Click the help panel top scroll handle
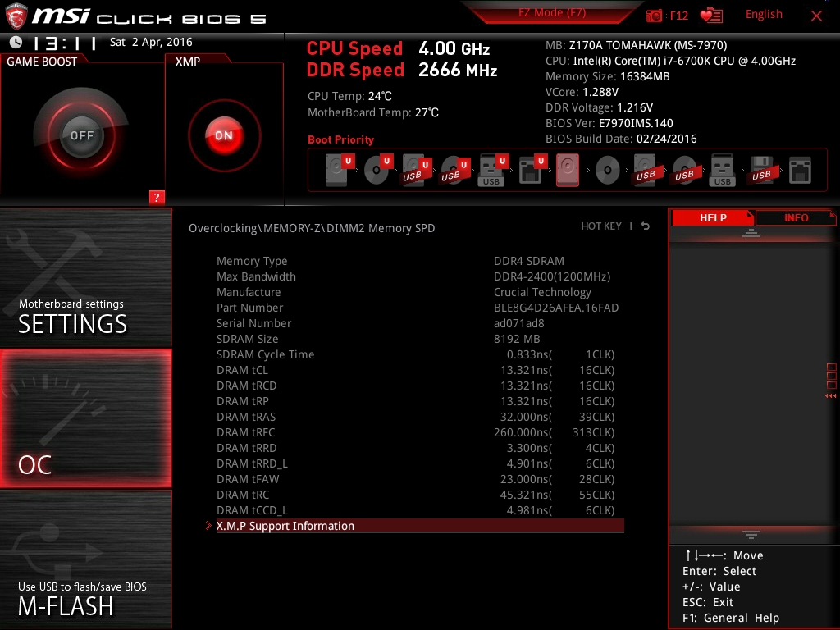The image size is (840, 630). coord(751,232)
